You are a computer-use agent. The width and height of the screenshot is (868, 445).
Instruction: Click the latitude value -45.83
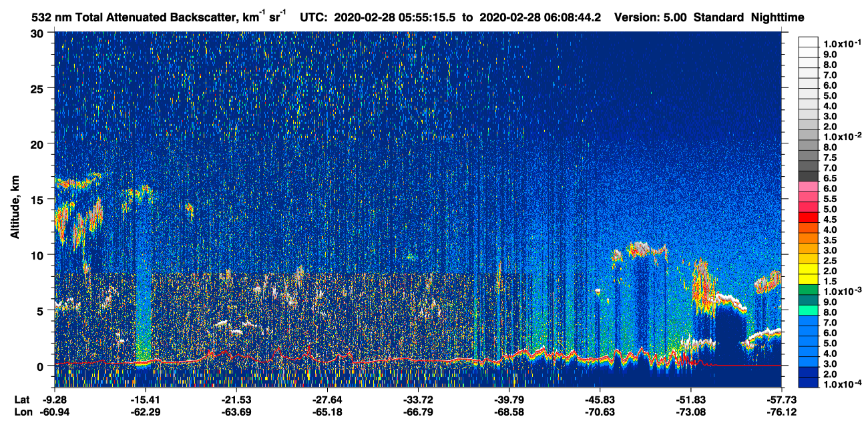pos(600,400)
